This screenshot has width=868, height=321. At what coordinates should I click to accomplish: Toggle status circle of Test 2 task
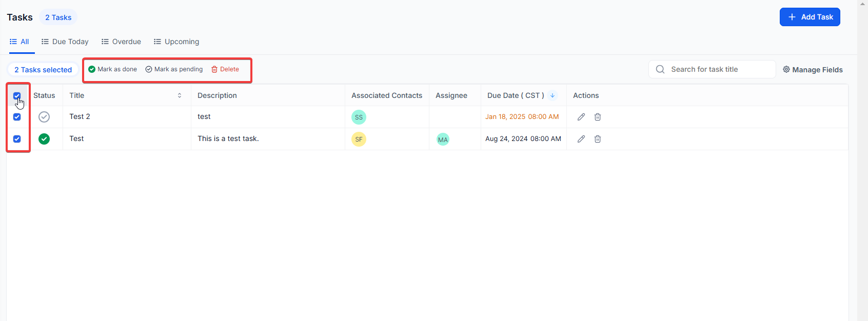[x=44, y=117]
